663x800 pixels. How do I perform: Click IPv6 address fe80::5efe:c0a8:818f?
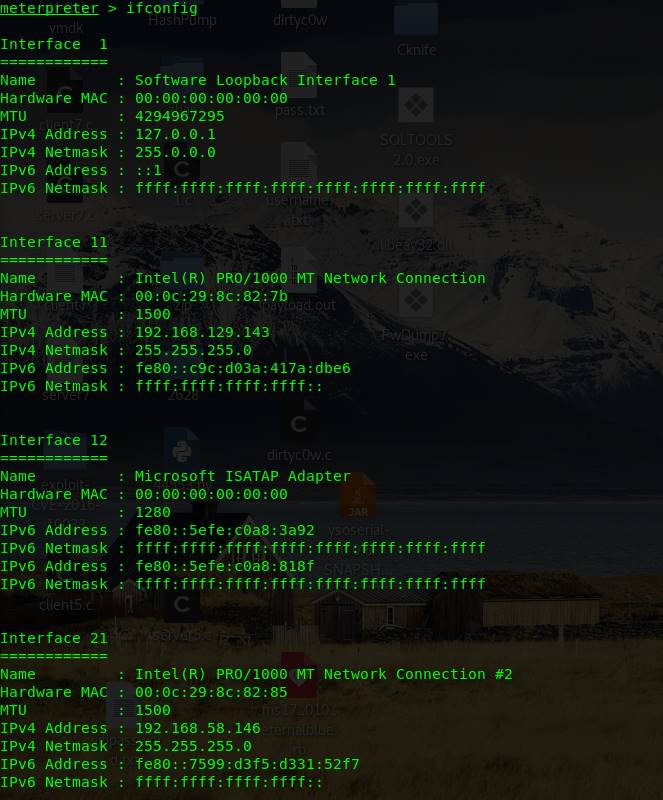pyautogui.click(x=225, y=566)
